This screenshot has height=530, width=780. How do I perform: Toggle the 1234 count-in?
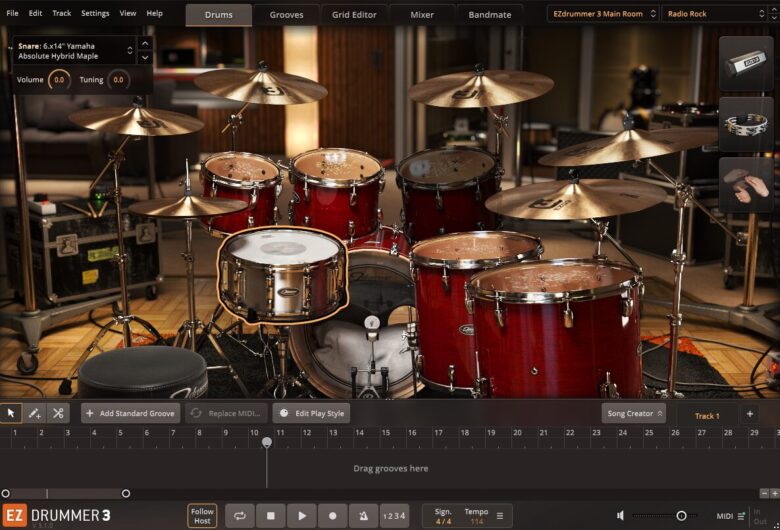(394, 516)
